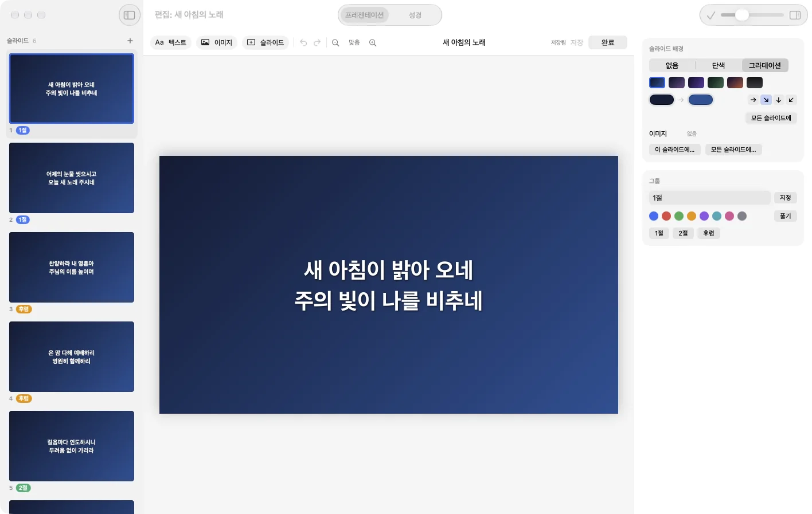Pick the black gradient preset
This screenshot has height=514, width=812.
(x=755, y=83)
